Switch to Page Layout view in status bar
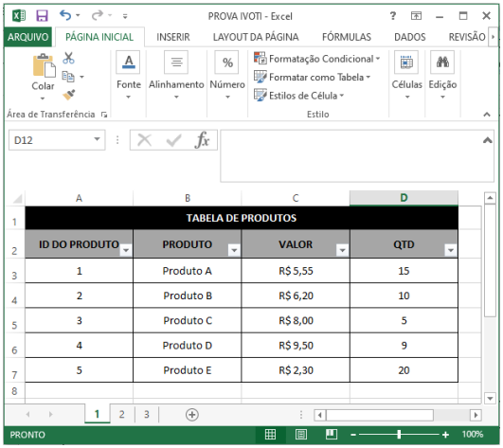This screenshot has height=448, width=503. click(x=301, y=435)
